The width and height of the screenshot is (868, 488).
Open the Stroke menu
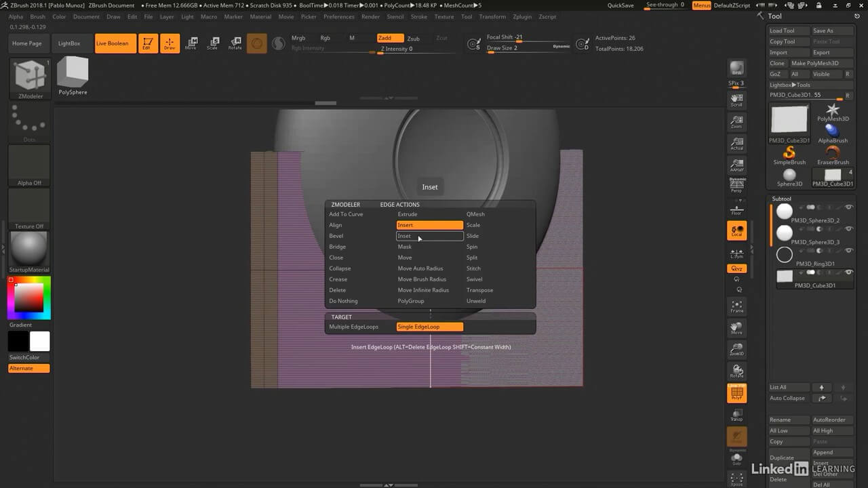tap(419, 16)
